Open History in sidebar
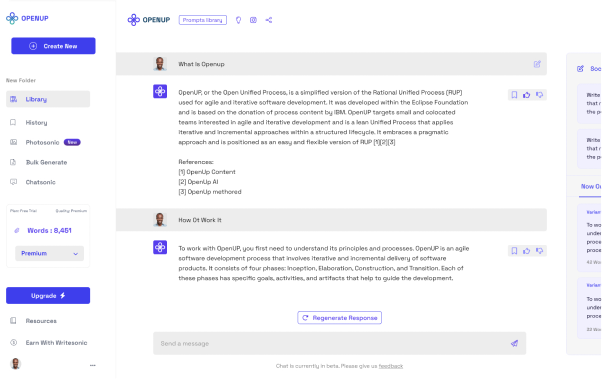602x379 pixels. pos(36,122)
